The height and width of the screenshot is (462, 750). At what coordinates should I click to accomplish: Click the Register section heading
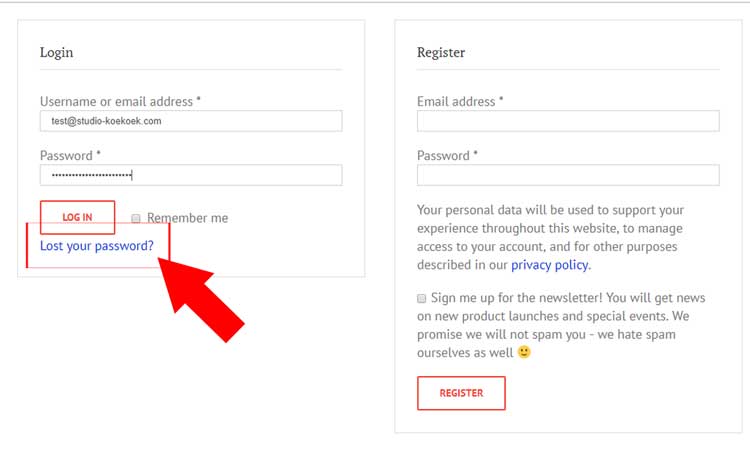(441, 52)
